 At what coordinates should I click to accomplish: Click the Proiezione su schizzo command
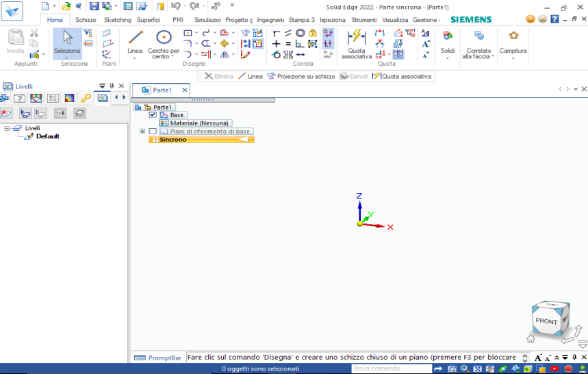301,76
